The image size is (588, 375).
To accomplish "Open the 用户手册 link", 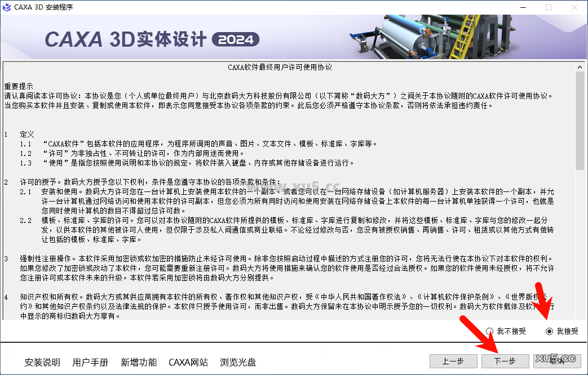I will click(x=90, y=363).
